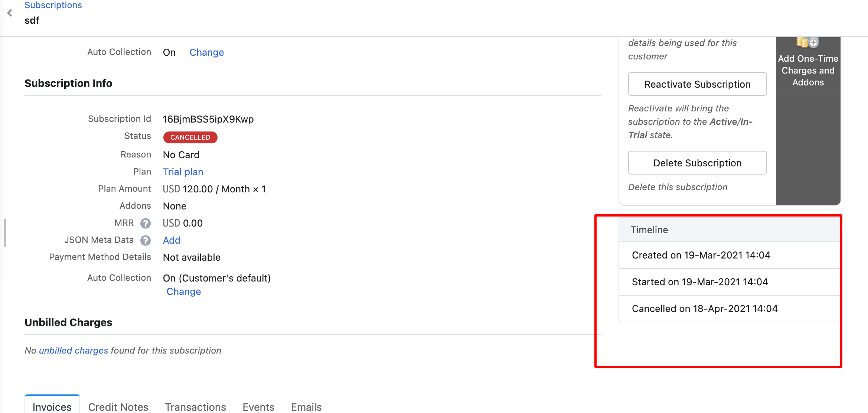Show the Emails tab
This screenshot has width=868, height=413.
pos(306,407)
